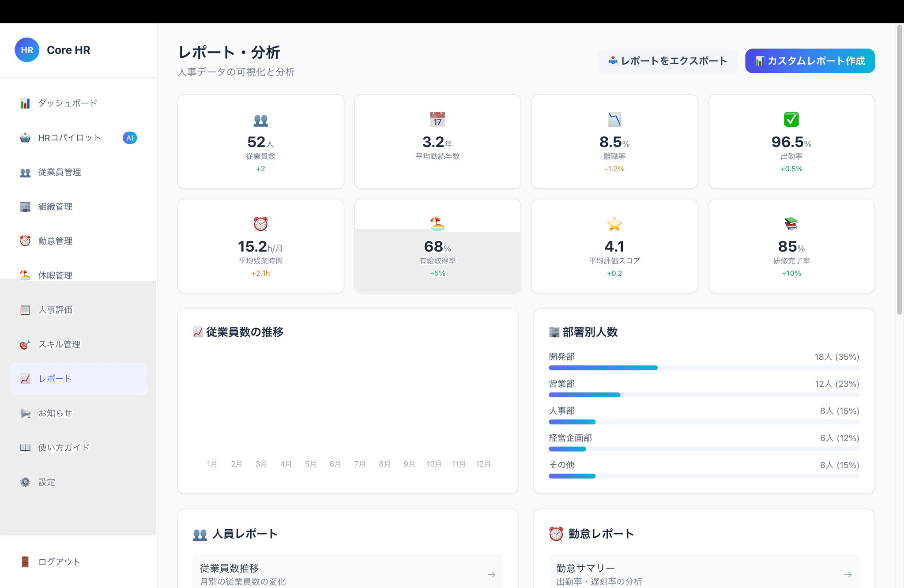904x588 pixels.
Task: Select 人事評価 in the sidebar
Action: [x=55, y=310]
